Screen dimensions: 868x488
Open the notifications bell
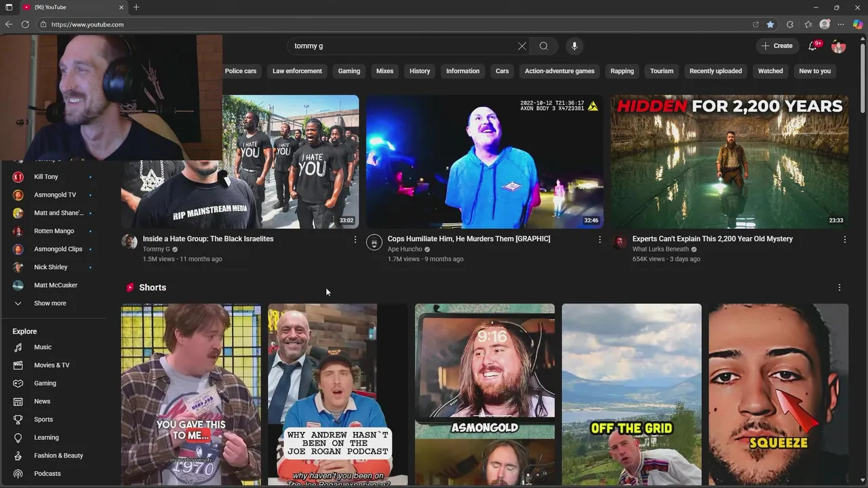pyautogui.click(x=813, y=46)
